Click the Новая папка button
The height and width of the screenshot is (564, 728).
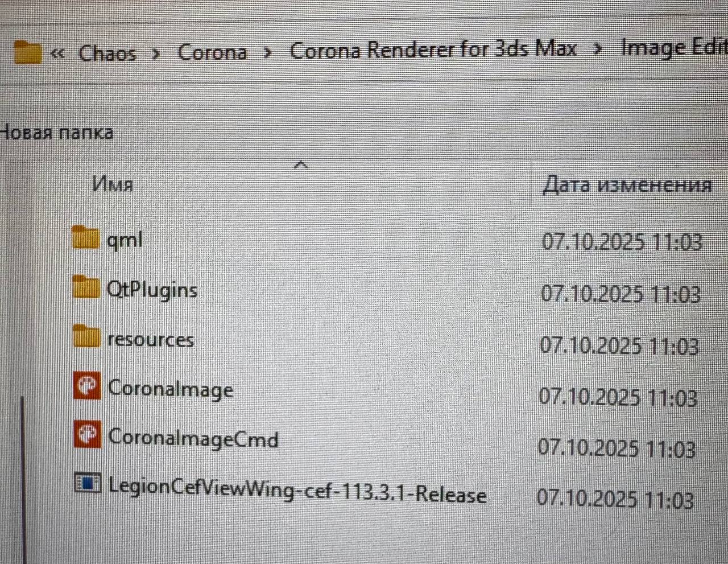tap(56, 133)
